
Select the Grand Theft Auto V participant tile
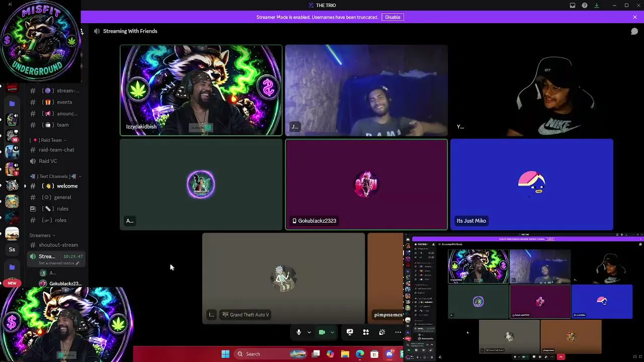click(284, 279)
